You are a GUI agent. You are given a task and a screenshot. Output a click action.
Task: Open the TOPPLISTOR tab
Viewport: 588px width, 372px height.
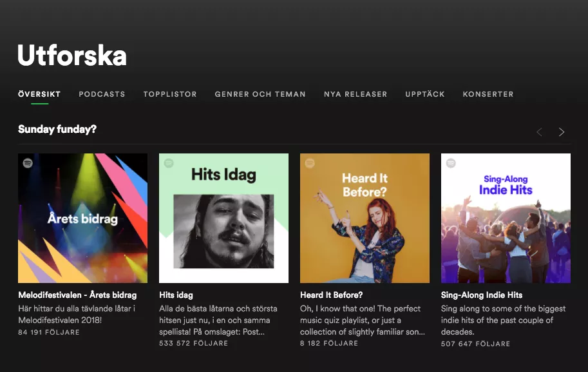(x=170, y=94)
